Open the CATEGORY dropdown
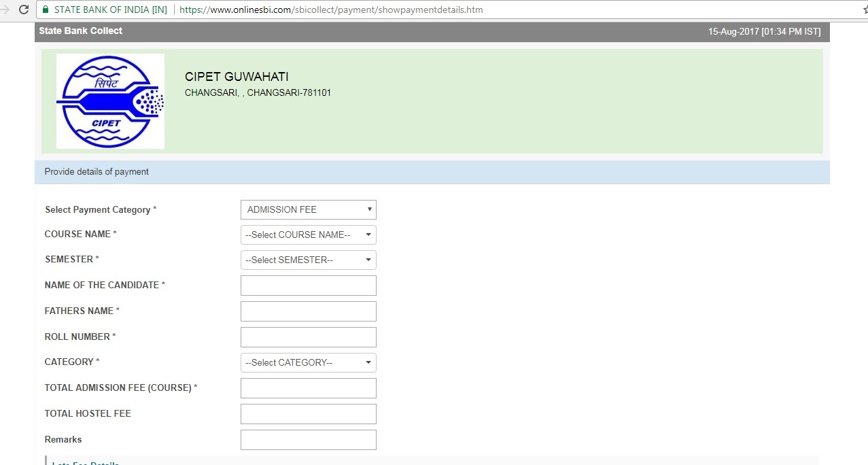 click(309, 362)
